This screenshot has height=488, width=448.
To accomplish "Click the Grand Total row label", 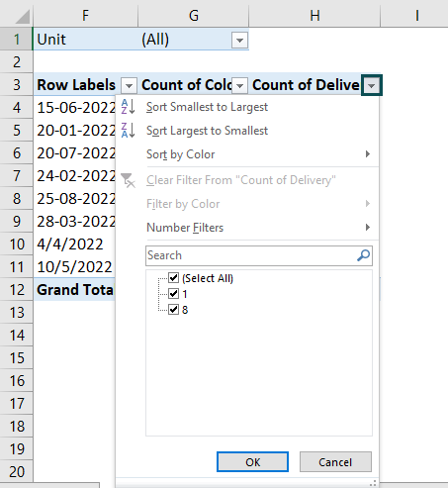I will click(x=74, y=290).
